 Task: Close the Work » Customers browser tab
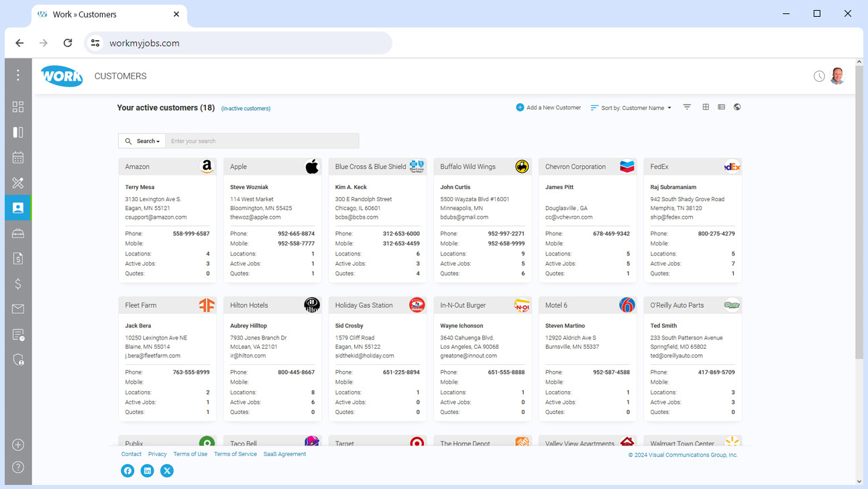(176, 14)
